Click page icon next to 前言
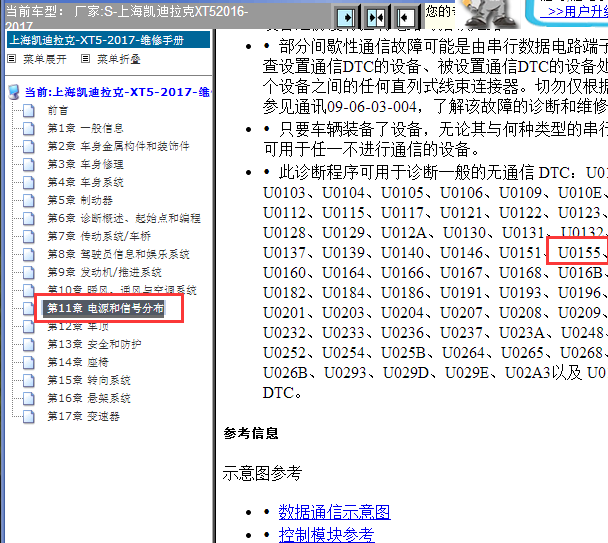Viewport: 608px width, 543px height. click(29, 111)
